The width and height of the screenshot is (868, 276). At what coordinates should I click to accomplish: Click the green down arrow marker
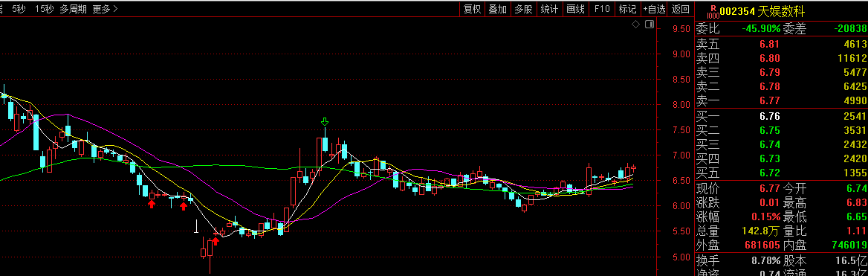coord(325,122)
